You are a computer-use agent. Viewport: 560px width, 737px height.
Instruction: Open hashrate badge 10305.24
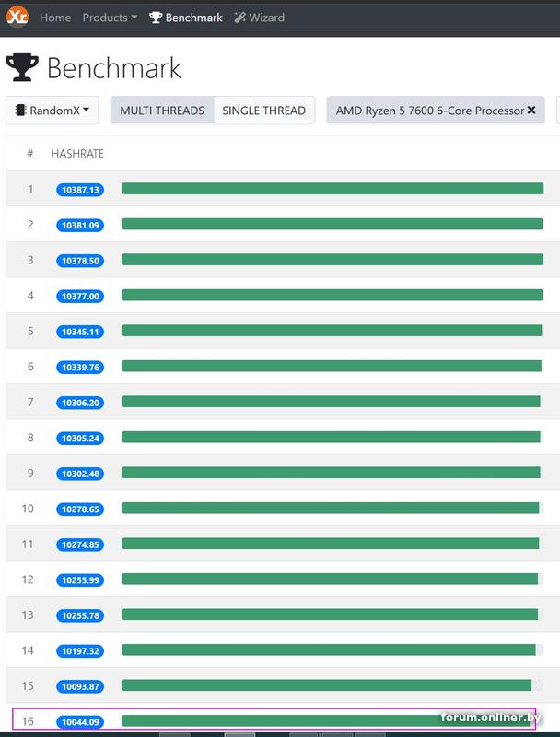(x=80, y=439)
